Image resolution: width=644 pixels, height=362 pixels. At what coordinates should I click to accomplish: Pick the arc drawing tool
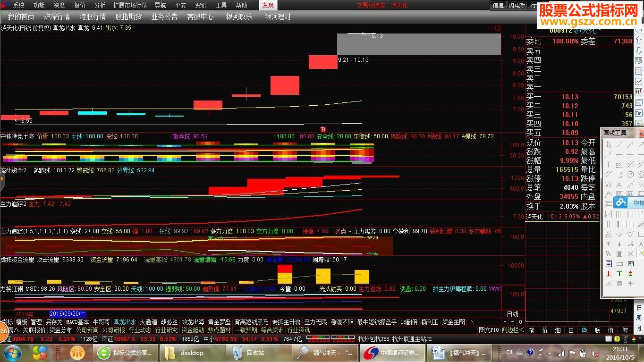click(619, 174)
